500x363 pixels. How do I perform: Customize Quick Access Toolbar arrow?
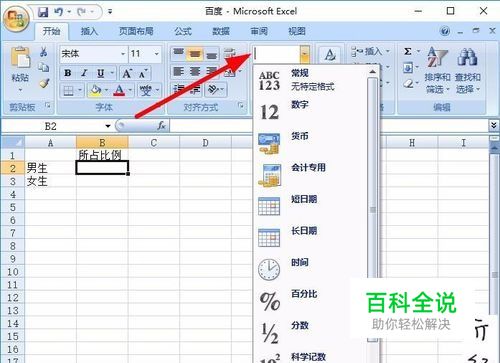coord(110,12)
